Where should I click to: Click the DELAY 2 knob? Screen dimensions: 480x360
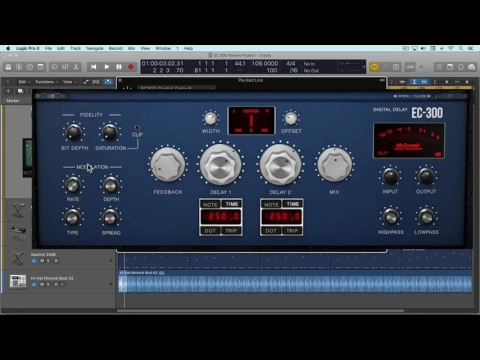pyautogui.click(x=280, y=164)
